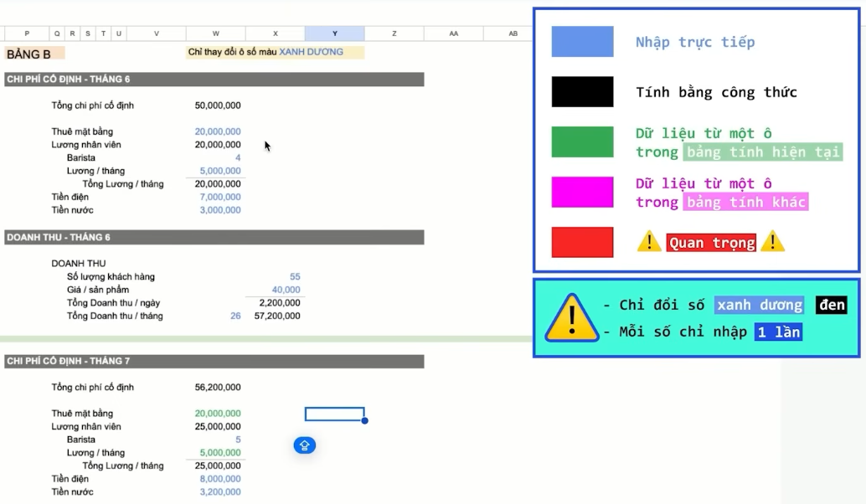This screenshot has width=866, height=504.
Task: Select column header P
Action: coord(27,33)
